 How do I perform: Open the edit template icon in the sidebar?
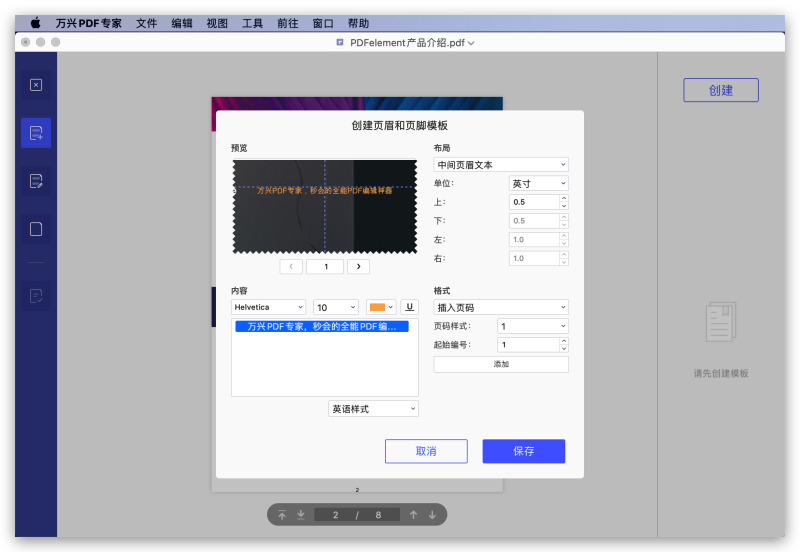pos(36,181)
